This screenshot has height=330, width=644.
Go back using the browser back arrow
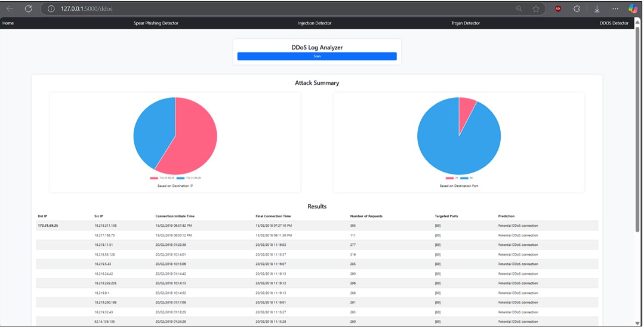pyautogui.click(x=10, y=8)
